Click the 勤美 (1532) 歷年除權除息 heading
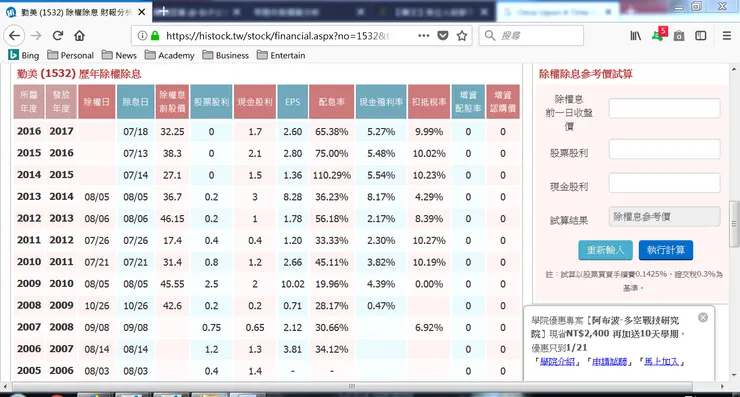 pyautogui.click(x=79, y=74)
